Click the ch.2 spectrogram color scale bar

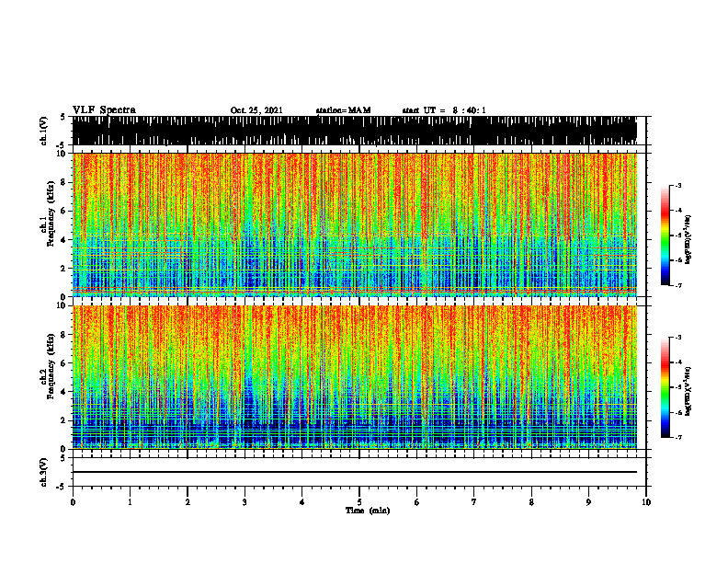665,387
